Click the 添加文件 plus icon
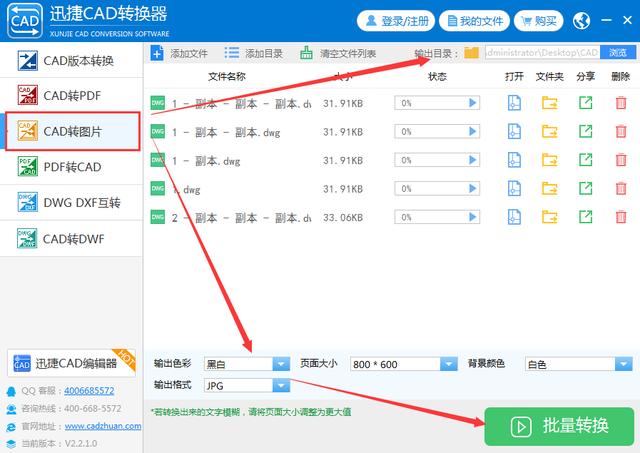This screenshot has height=453, width=640. pos(157,53)
